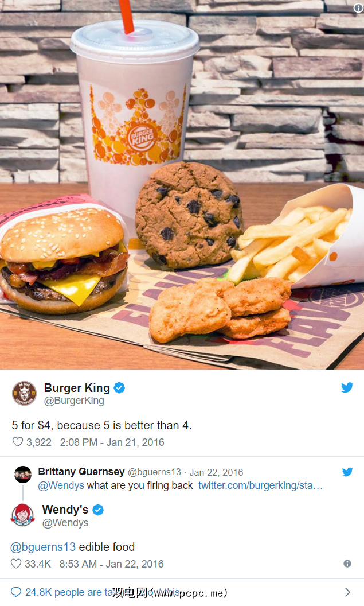Click Wendy's verified badge
Viewport: 364px width, 606px height.
coord(98,510)
